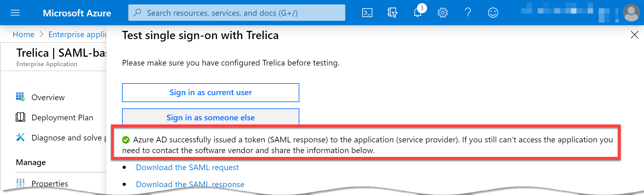
Task: Click the Diagnose and solve wrench icon
Action: coord(20,137)
